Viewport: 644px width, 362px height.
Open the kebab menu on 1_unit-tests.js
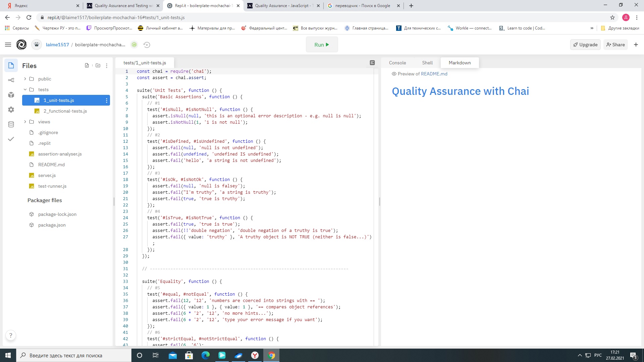pyautogui.click(x=106, y=100)
